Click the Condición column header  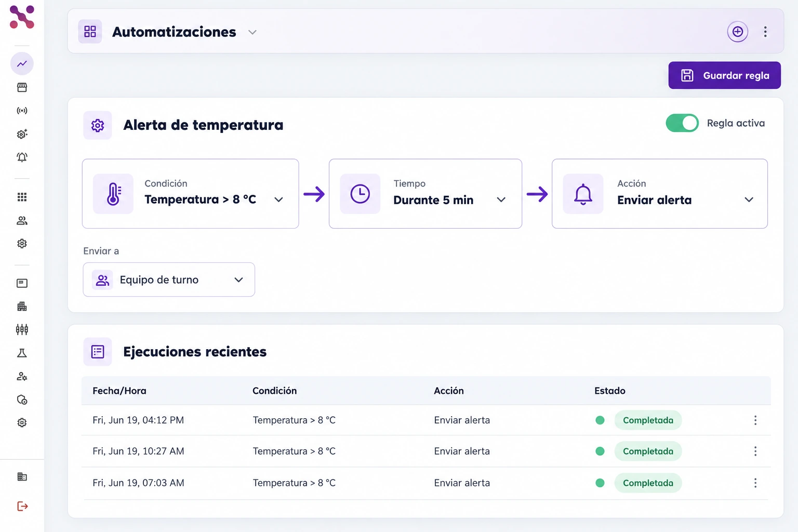pos(274,391)
